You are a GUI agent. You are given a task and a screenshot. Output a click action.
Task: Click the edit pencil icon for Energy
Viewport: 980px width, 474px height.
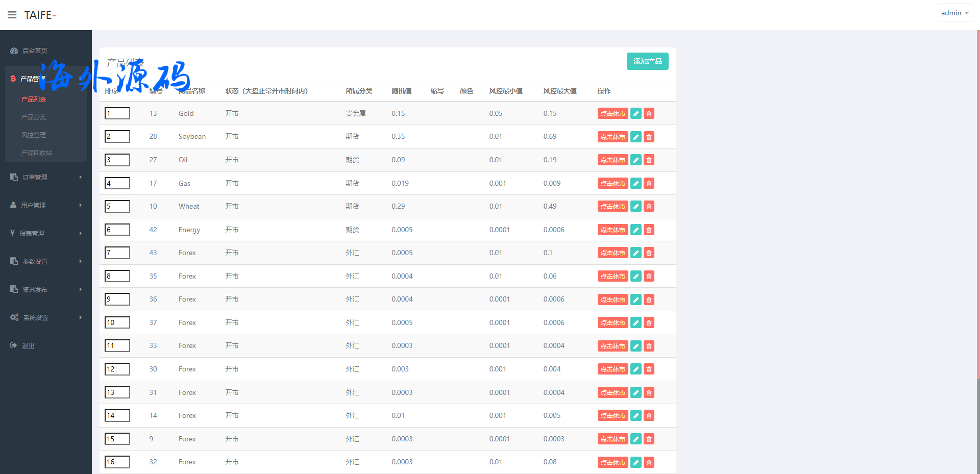[636, 230]
